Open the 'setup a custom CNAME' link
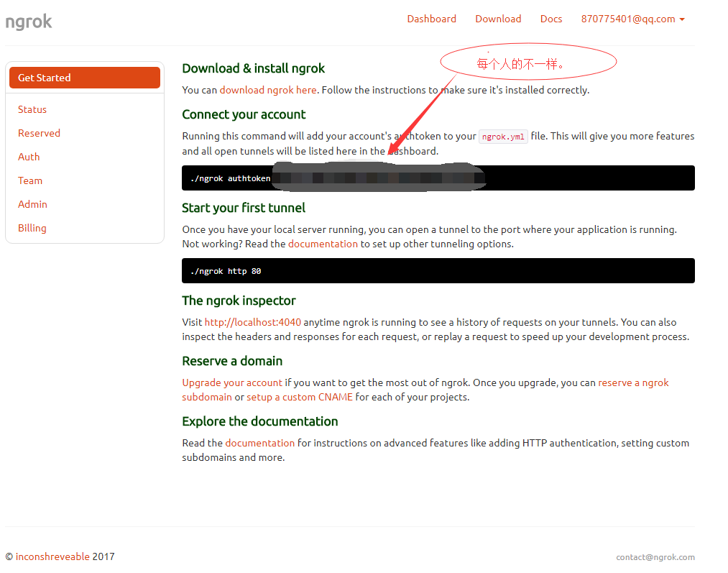 tap(300, 398)
